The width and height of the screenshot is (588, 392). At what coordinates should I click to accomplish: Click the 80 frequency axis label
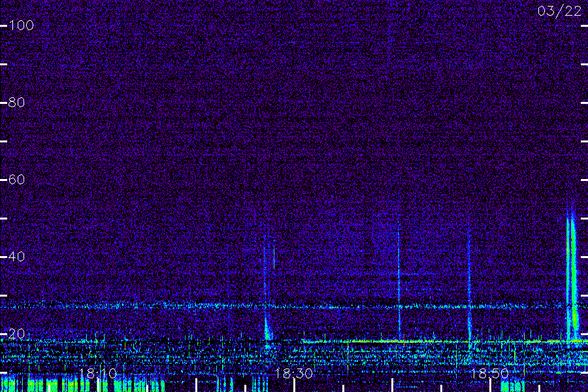(x=16, y=103)
